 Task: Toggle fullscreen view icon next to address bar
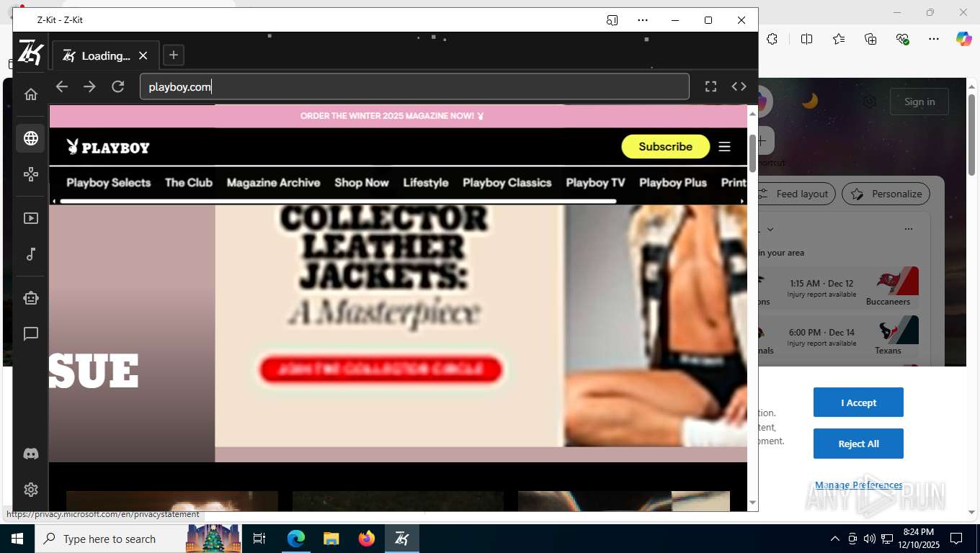click(710, 86)
